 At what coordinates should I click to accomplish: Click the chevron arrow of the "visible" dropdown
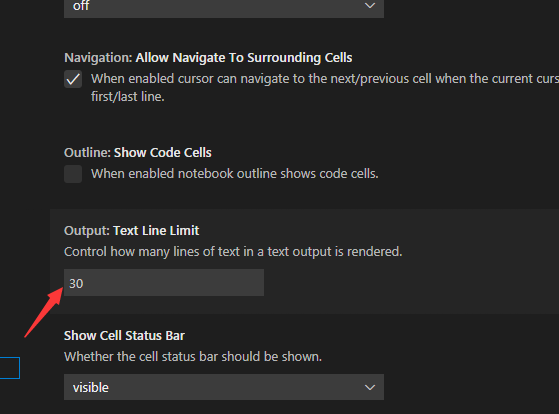pyautogui.click(x=370, y=387)
